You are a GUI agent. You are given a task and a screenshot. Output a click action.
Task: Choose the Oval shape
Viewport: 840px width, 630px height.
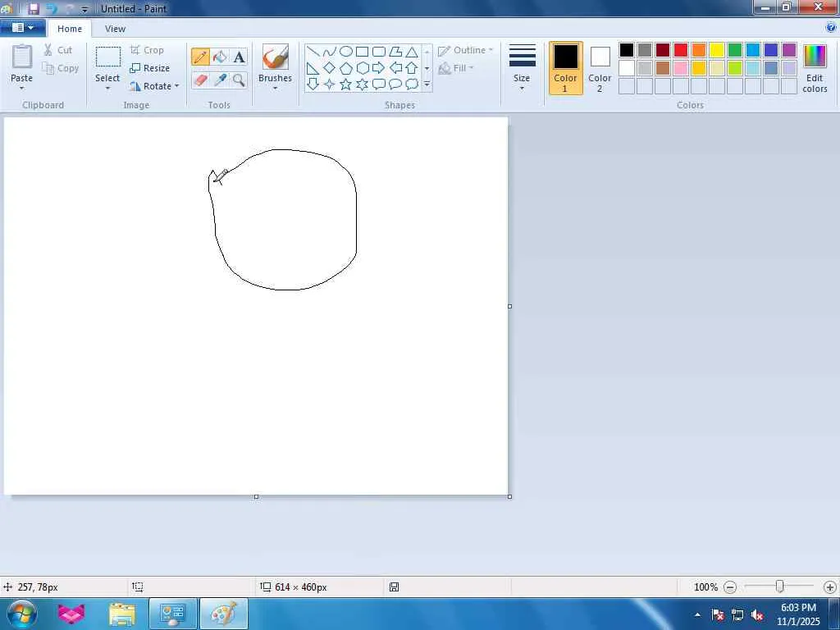[345, 52]
